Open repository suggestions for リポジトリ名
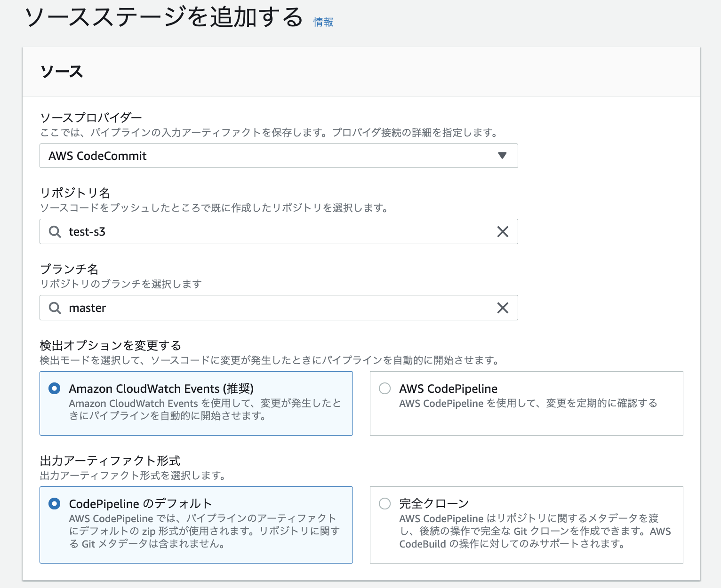721x588 pixels. click(x=235, y=231)
